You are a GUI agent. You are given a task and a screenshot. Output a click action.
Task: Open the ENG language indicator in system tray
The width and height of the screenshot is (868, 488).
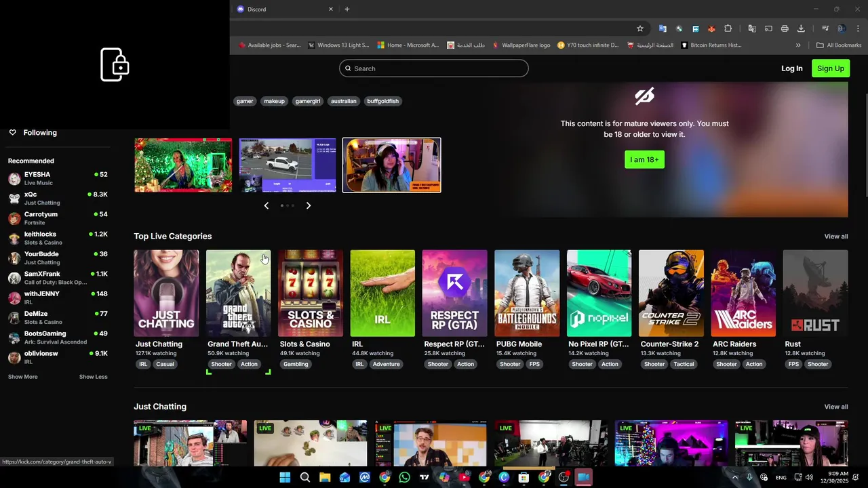pyautogui.click(x=781, y=478)
